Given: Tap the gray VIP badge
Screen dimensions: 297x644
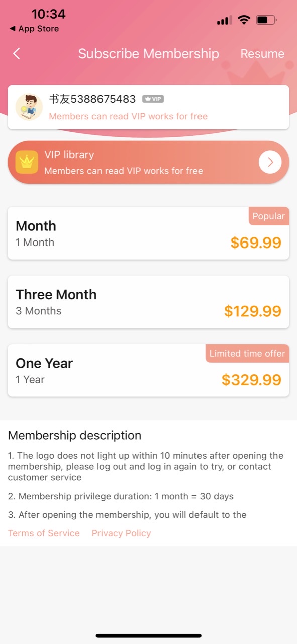Looking at the screenshot, I should [153, 99].
